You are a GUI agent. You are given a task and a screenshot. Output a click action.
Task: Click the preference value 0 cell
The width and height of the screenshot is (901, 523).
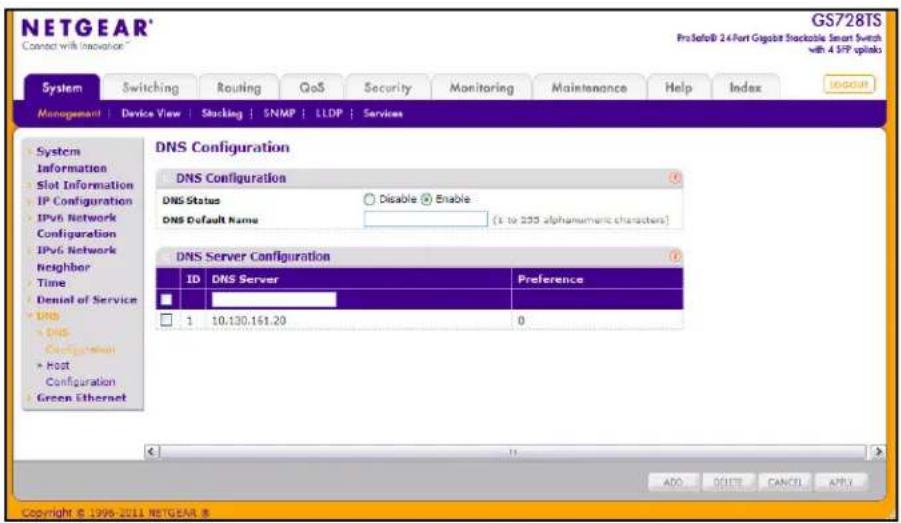pyautogui.click(x=521, y=320)
